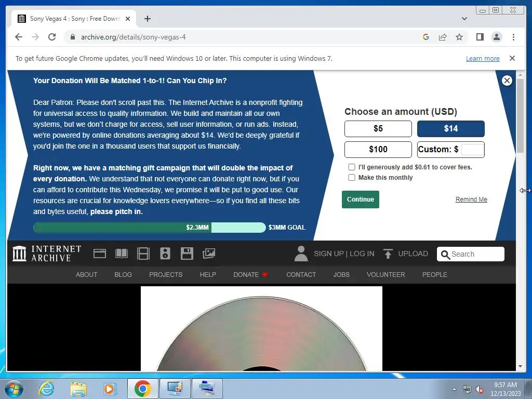The width and height of the screenshot is (532, 399).
Task: View site information padlock
Action: [x=72, y=37]
